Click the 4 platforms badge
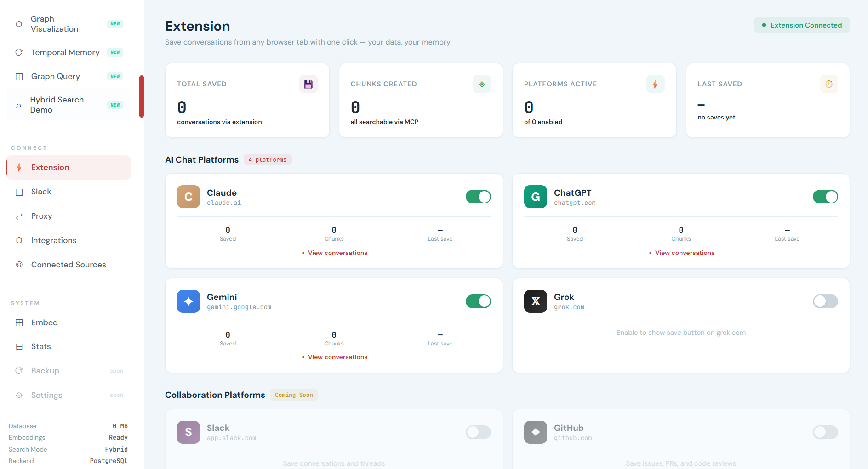Image resolution: width=868 pixels, height=469 pixels. [x=268, y=159]
